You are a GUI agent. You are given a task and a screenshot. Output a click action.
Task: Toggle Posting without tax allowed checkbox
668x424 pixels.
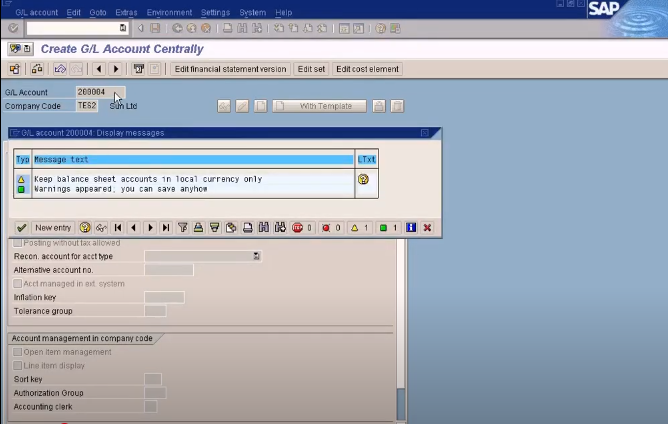17,243
